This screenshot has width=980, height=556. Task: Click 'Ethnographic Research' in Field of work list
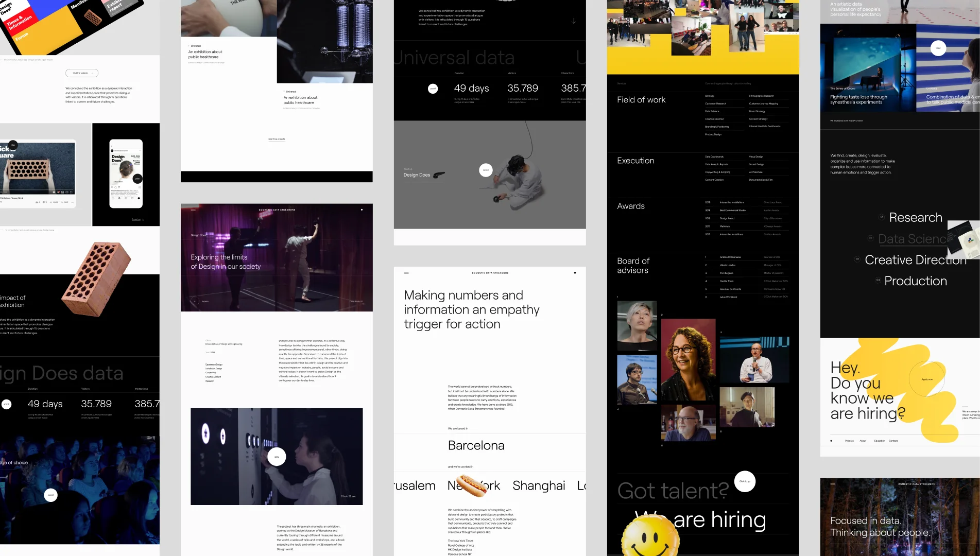pos(762,96)
